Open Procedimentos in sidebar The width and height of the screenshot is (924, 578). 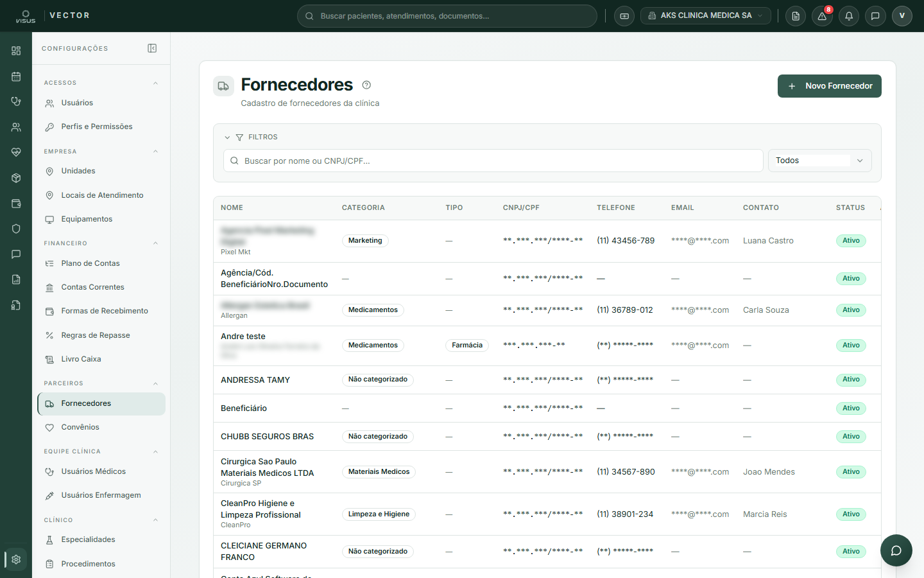101,564
